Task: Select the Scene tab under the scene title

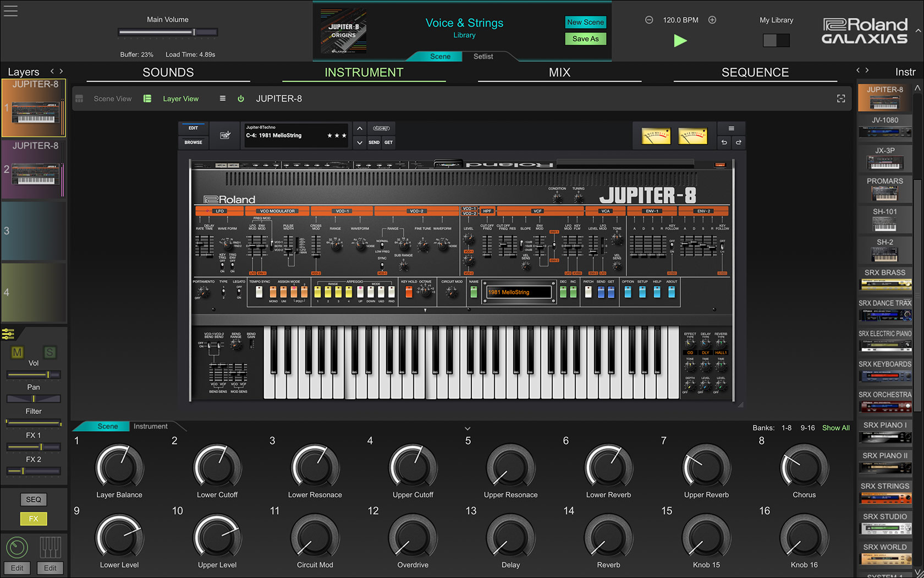Action: click(440, 56)
